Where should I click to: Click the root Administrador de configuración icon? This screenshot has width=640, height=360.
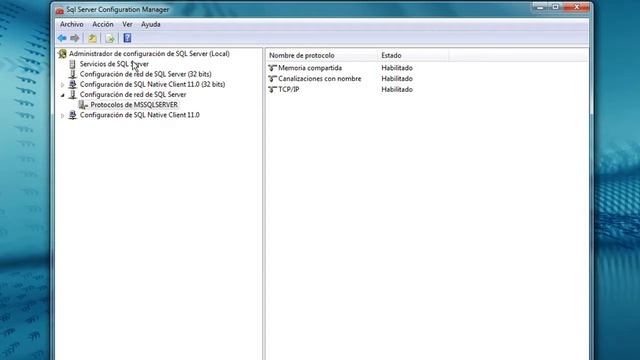click(62, 53)
